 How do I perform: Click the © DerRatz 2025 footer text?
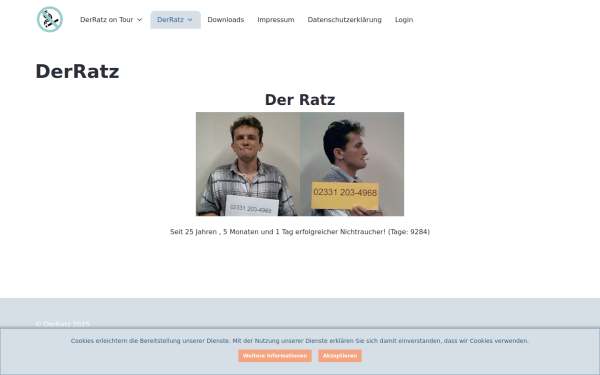(x=62, y=324)
